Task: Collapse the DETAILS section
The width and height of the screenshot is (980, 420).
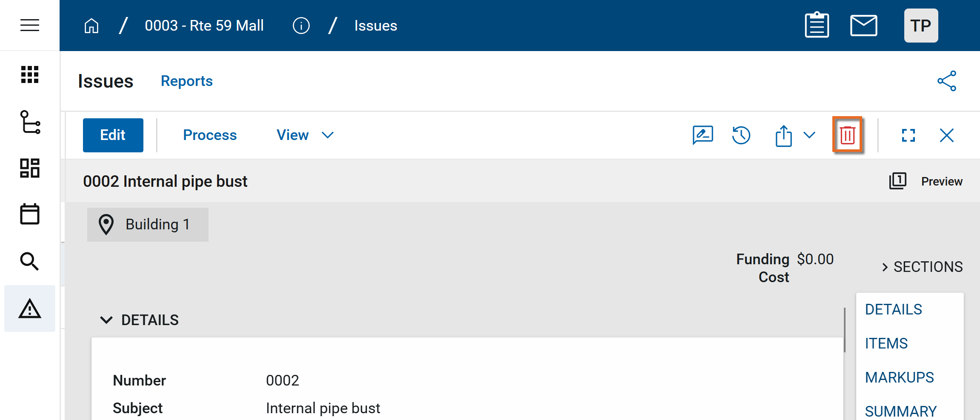Action: click(x=106, y=320)
